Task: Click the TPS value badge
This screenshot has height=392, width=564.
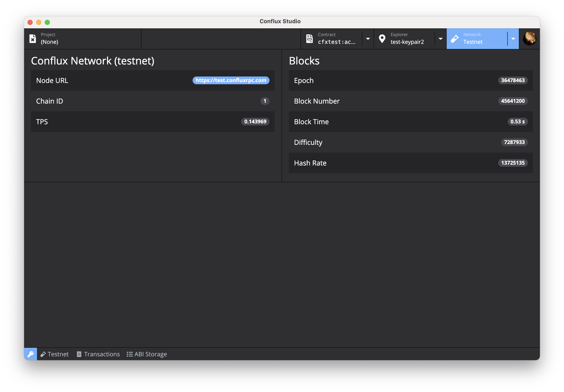Action: pyautogui.click(x=255, y=122)
